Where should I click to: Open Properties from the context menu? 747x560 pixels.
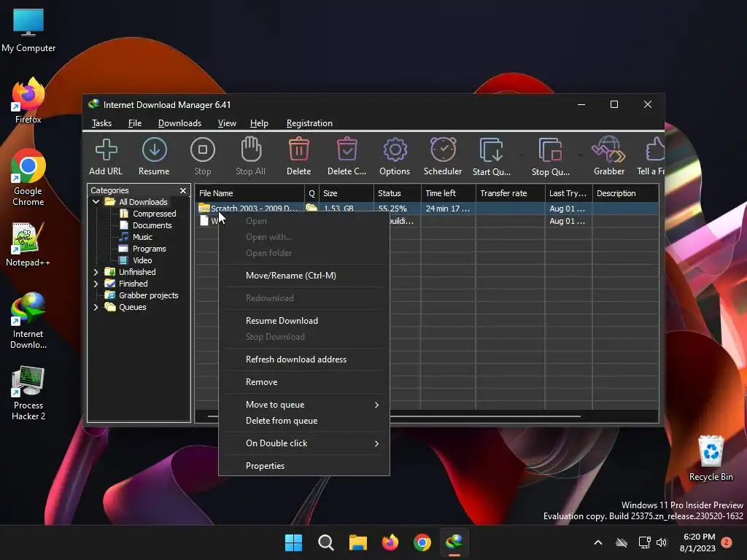click(304, 466)
